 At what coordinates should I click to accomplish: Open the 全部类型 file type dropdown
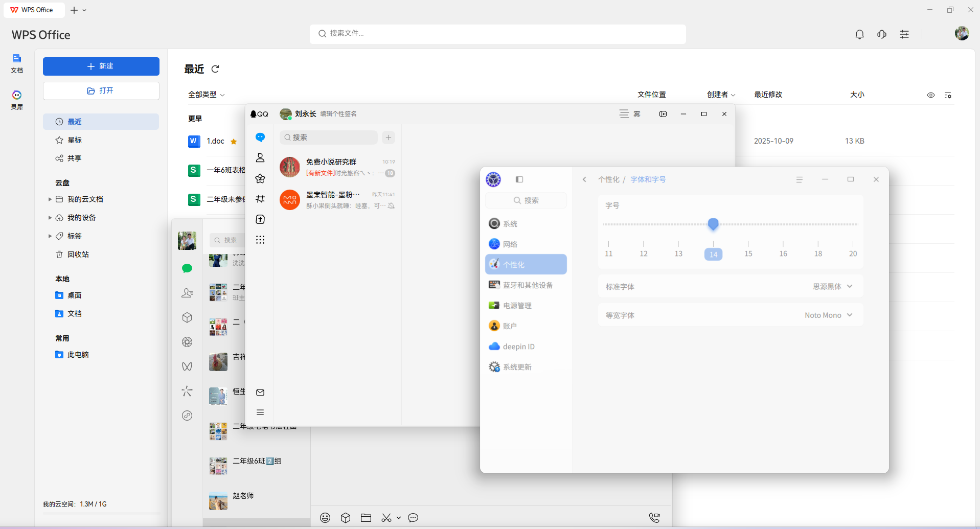click(x=207, y=95)
